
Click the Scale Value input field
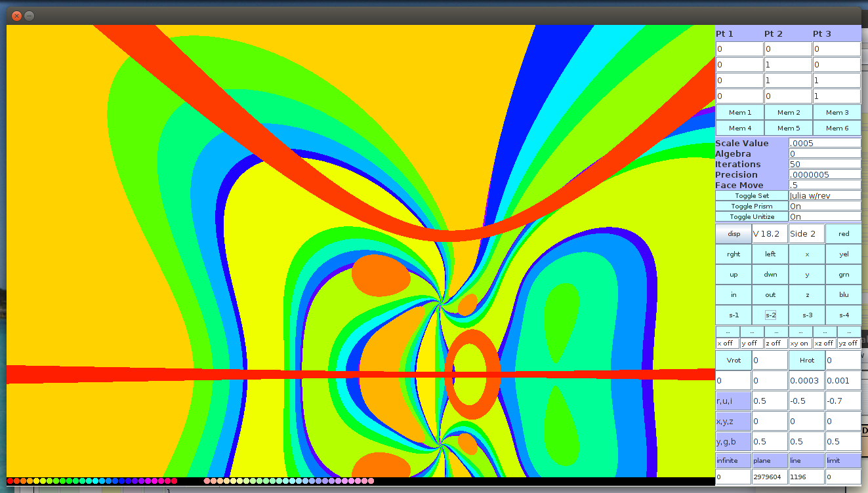pyautogui.click(x=825, y=143)
